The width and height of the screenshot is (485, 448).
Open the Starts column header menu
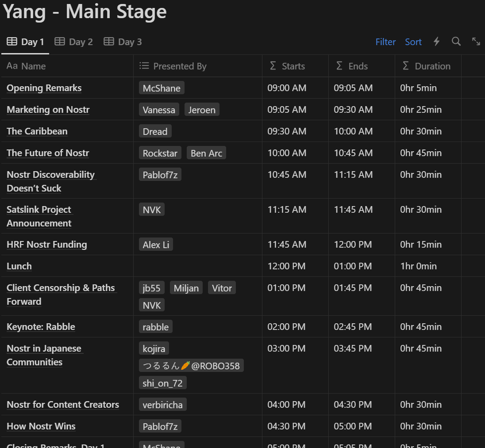pyautogui.click(x=293, y=66)
